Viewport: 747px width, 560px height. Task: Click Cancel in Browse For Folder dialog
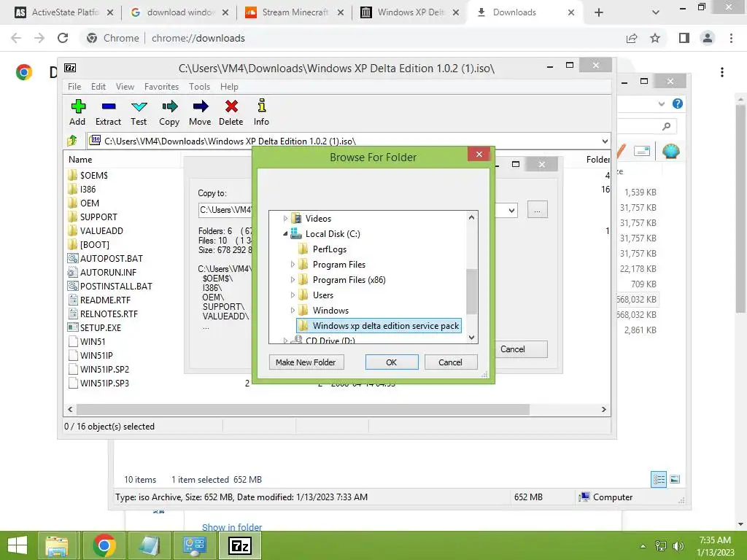[450, 362]
